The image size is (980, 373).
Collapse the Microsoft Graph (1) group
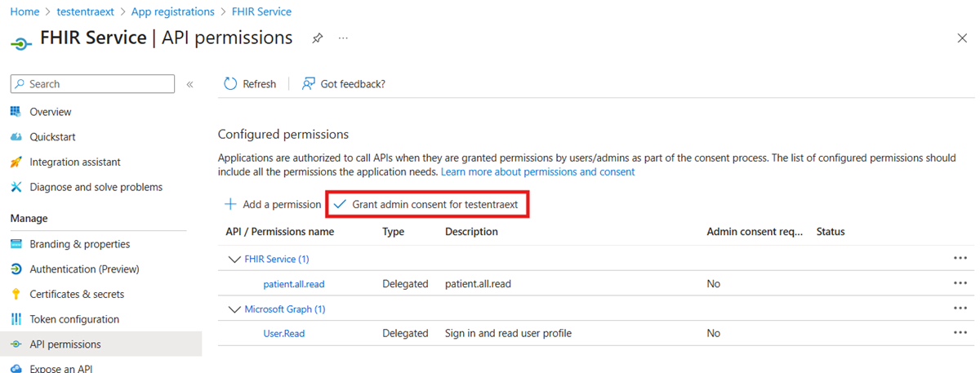234,309
